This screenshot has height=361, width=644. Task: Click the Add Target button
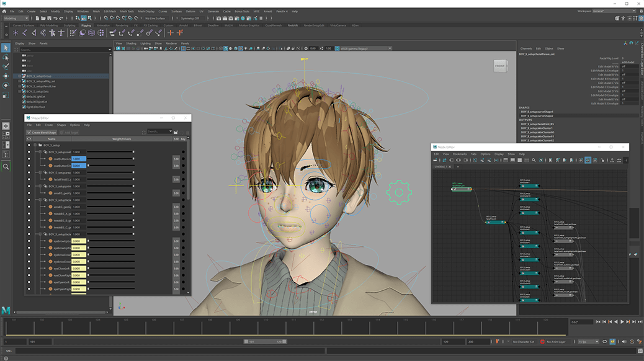tap(69, 132)
